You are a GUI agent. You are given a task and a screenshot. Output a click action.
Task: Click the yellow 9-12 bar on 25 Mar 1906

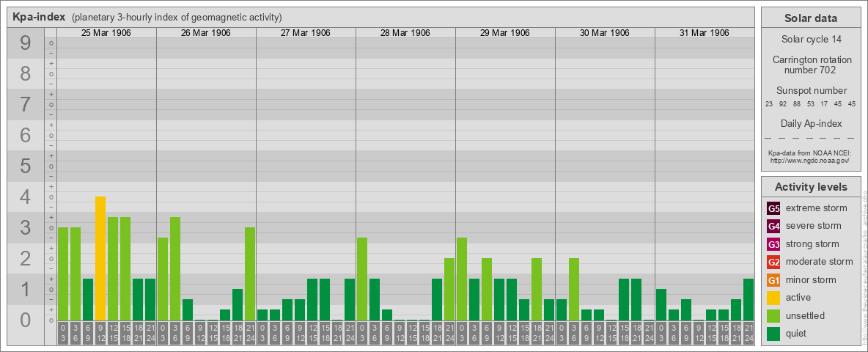[100, 258]
